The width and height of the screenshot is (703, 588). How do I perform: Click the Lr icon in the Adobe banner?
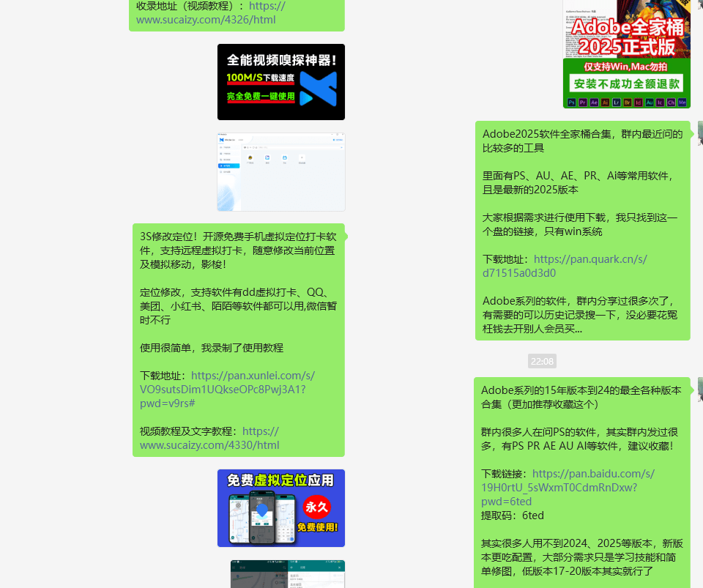coord(616,103)
